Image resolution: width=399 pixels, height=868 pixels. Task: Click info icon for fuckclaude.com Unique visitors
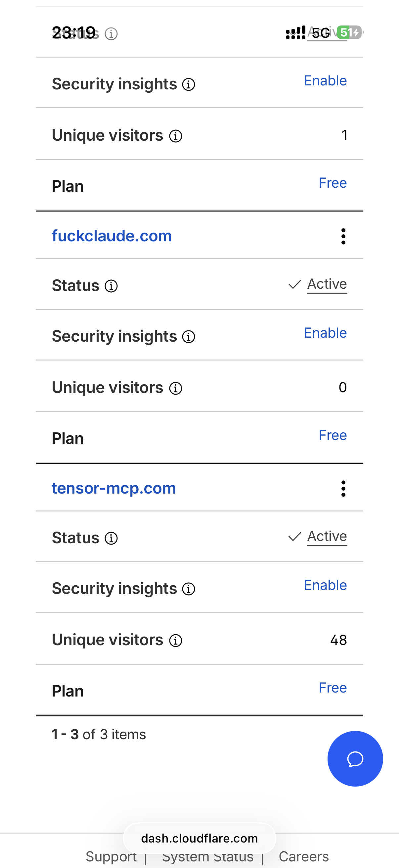pos(175,388)
